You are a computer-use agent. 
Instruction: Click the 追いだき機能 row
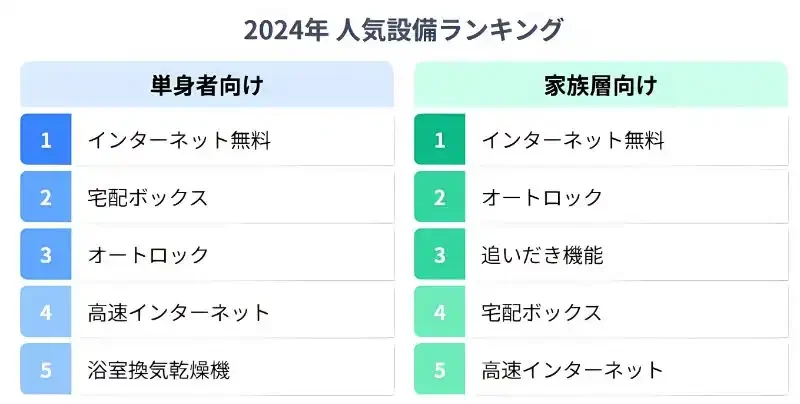tap(542, 255)
